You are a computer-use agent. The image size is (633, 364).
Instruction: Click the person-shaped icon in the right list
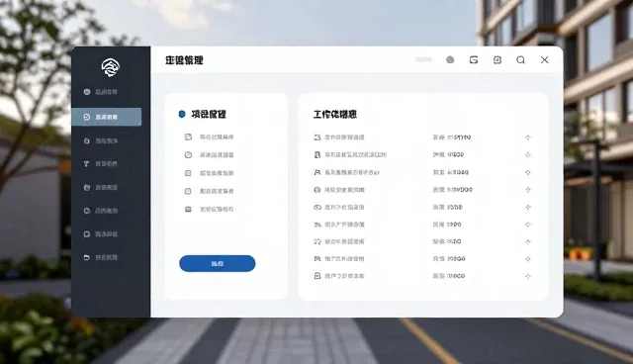click(317, 172)
